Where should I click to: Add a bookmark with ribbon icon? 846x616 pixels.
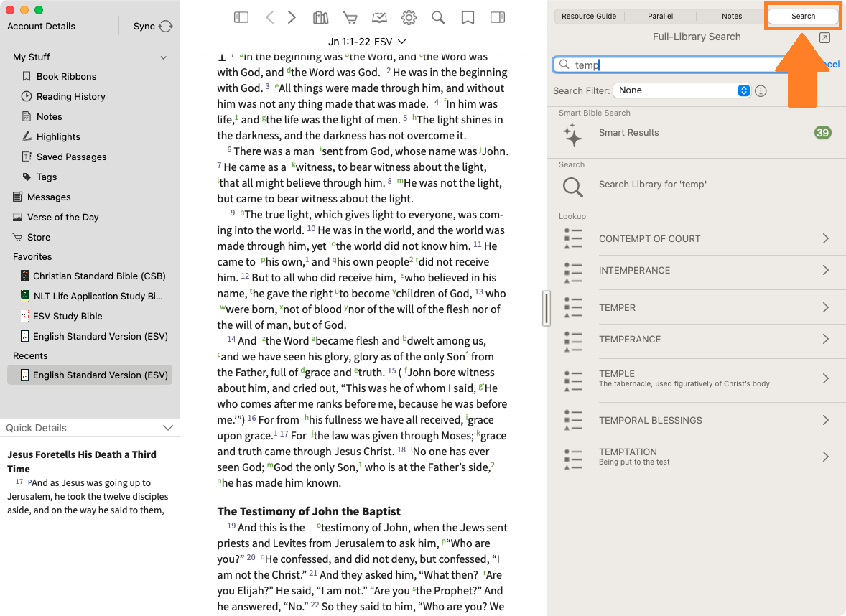[468, 18]
